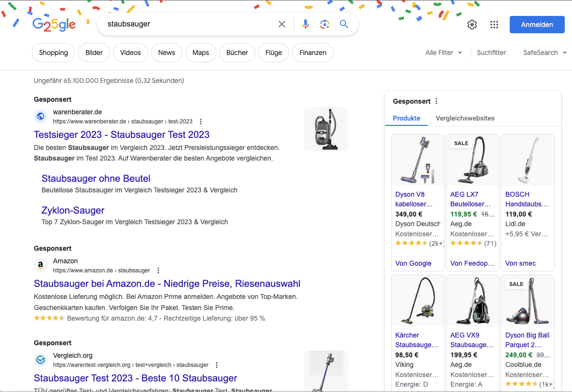Click the Dyson Big Ball Parquet title
The height and width of the screenshot is (392, 572).
coord(527,340)
